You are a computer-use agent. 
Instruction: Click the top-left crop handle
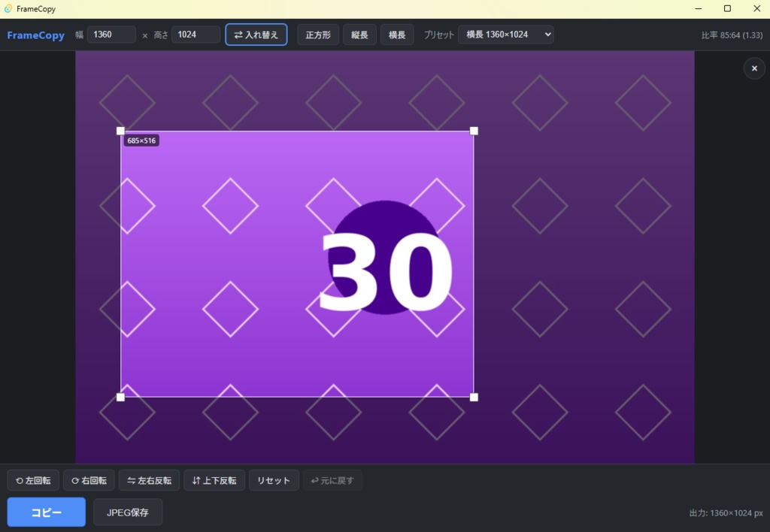point(120,131)
